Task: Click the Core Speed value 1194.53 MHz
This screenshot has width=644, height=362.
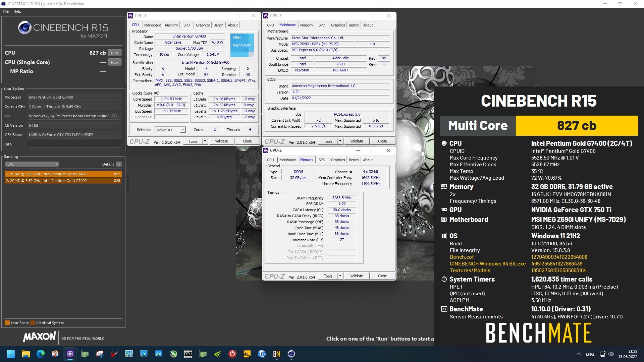Action: coord(171,99)
